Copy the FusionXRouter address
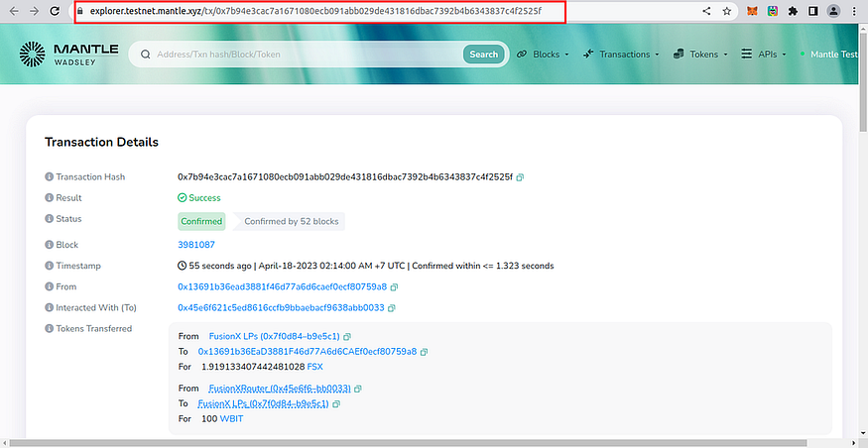The image size is (868, 448). (357, 389)
